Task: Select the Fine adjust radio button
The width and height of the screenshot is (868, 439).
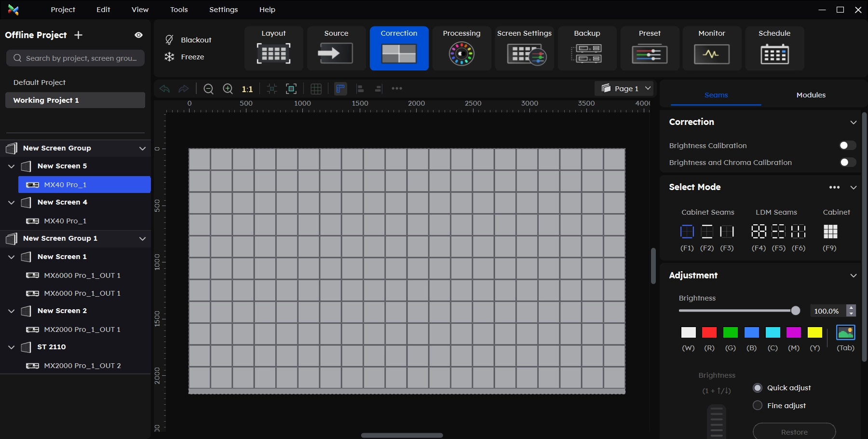Action: click(x=758, y=405)
